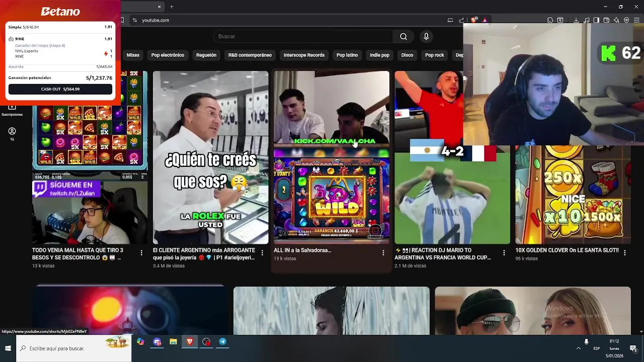Open 10X GOLDEN CLOVER On LE SANTA SLOT title
644x362 pixels.
(567, 250)
